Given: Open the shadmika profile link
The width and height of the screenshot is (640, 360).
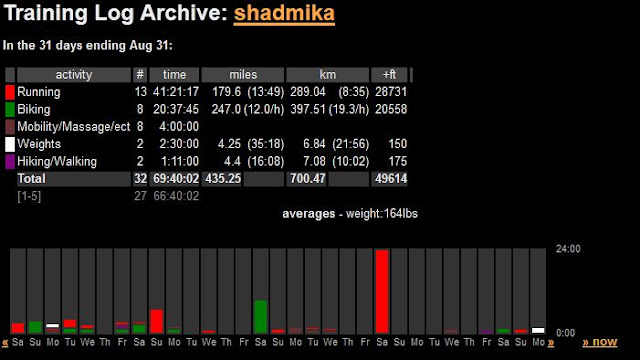Looking at the screenshot, I should pos(284,13).
